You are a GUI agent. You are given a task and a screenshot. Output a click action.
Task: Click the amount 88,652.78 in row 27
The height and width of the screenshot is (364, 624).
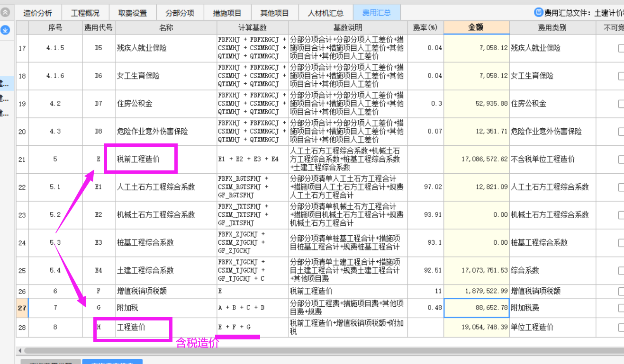click(477, 308)
